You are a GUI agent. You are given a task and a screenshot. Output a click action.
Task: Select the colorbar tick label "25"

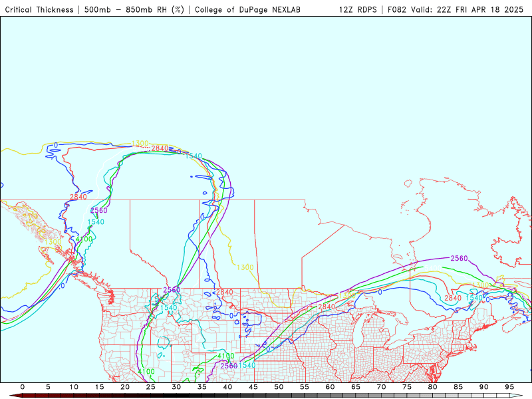point(151,387)
